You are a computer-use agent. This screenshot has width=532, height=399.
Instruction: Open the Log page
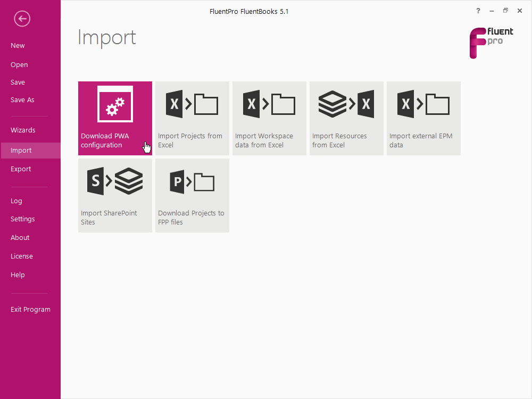pos(16,201)
